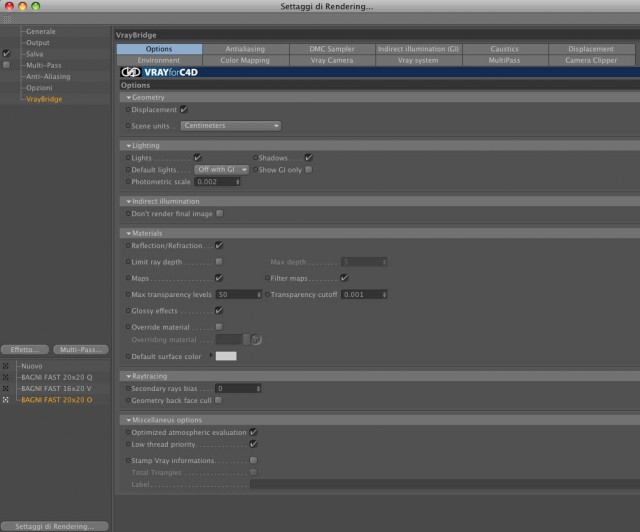Enable Don't render final image
This screenshot has height=532, width=640.
[220, 214]
